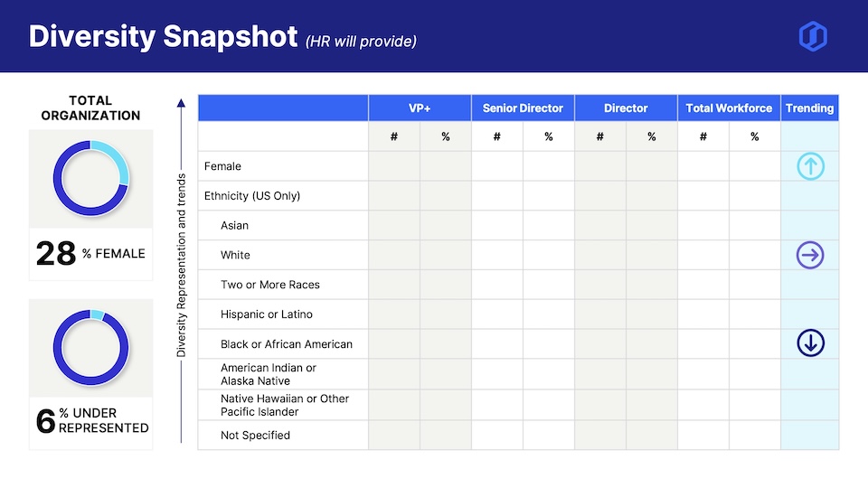Click the HR will provide subtitle note

(361, 41)
